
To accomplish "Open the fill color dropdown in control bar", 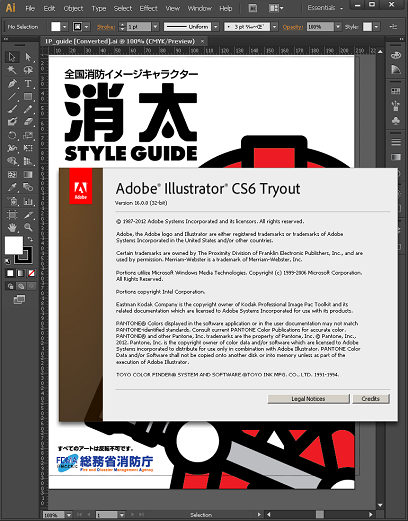I will (x=65, y=27).
